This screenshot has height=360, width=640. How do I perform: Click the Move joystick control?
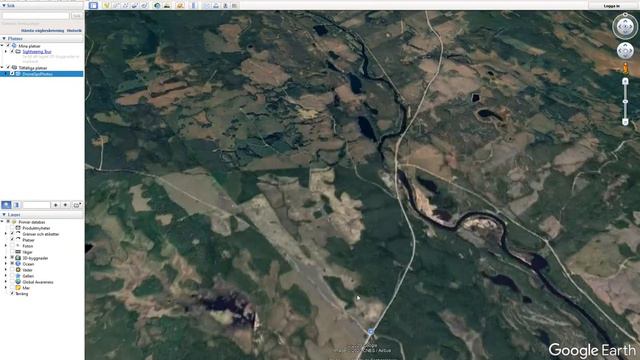625,51
